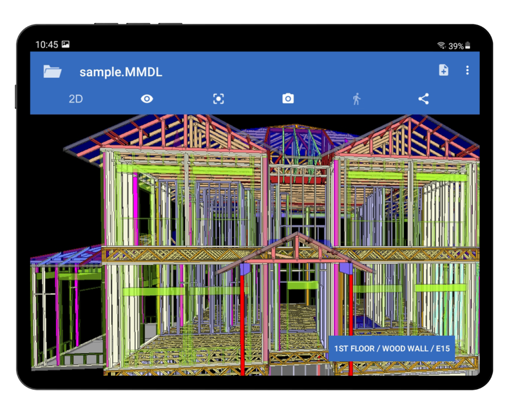Open the folder icon to browse files
Viewport: 507px width, 420px height.
pos(52,71)
